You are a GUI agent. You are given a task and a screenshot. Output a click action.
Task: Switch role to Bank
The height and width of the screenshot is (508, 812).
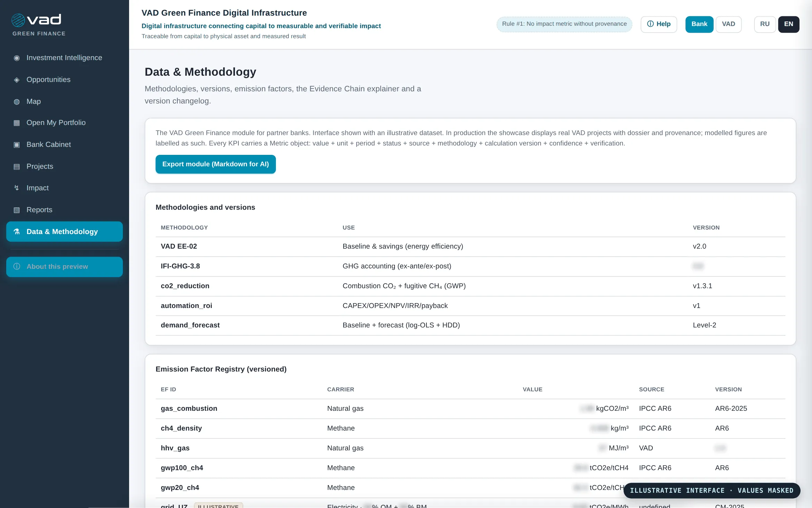[x=699, y=24]
